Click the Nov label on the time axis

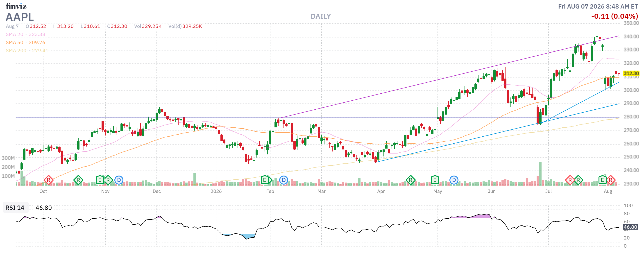coord(105,192)
